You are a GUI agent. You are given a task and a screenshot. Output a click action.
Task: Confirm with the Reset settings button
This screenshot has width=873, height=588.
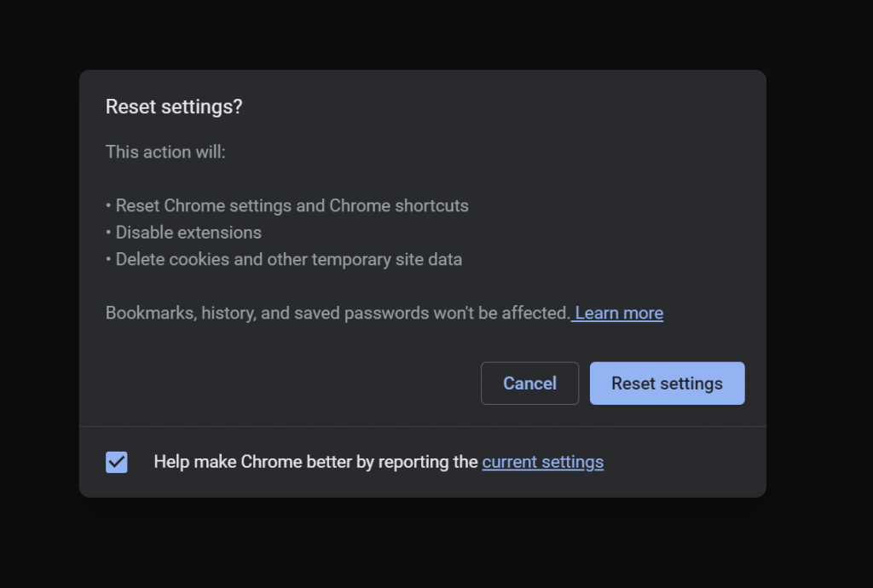[667, 383]
